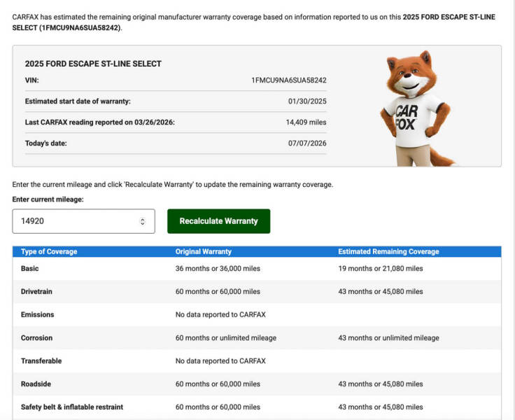Click the '2025 FORD ESCAPE ST-LINE SELECT' card heading

tap(93, 64)
